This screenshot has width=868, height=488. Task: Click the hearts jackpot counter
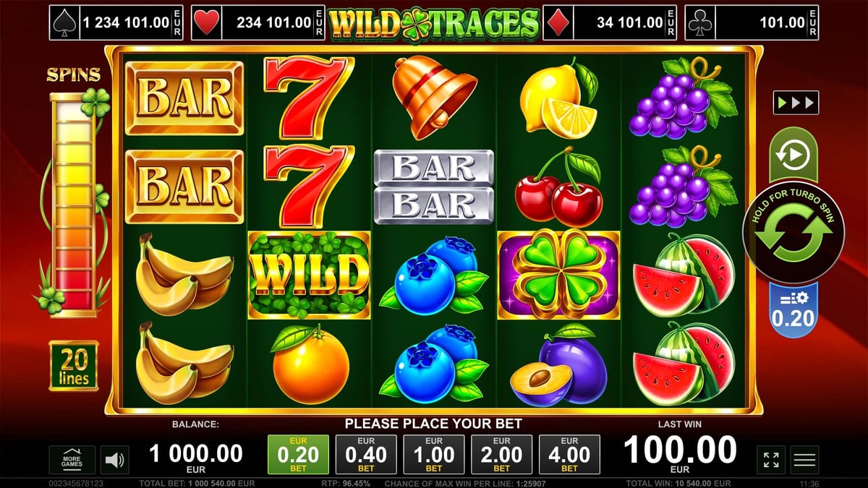coord(259,23)
